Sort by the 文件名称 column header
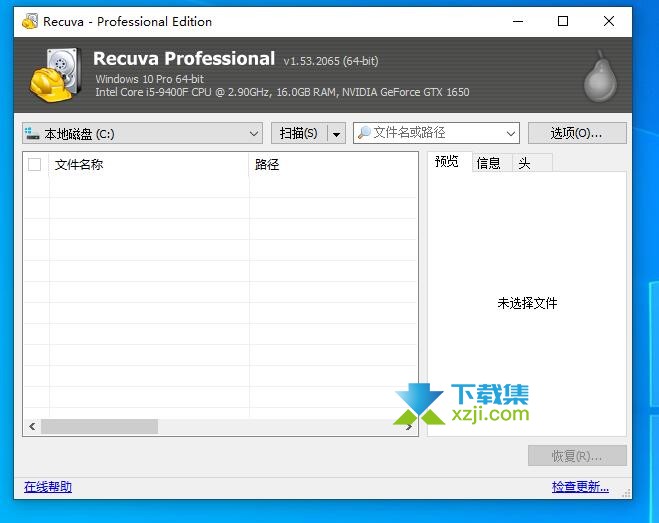659x523 pixels. point(149,164)
